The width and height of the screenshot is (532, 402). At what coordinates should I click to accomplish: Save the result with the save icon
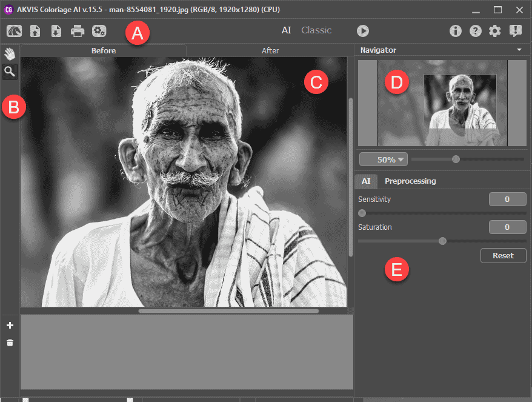(56, 30)
